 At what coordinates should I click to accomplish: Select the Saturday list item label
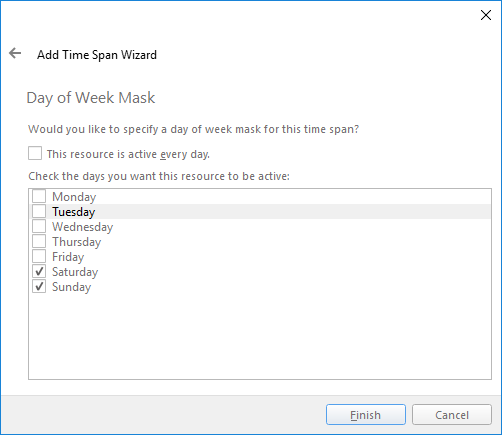[75, 272]
